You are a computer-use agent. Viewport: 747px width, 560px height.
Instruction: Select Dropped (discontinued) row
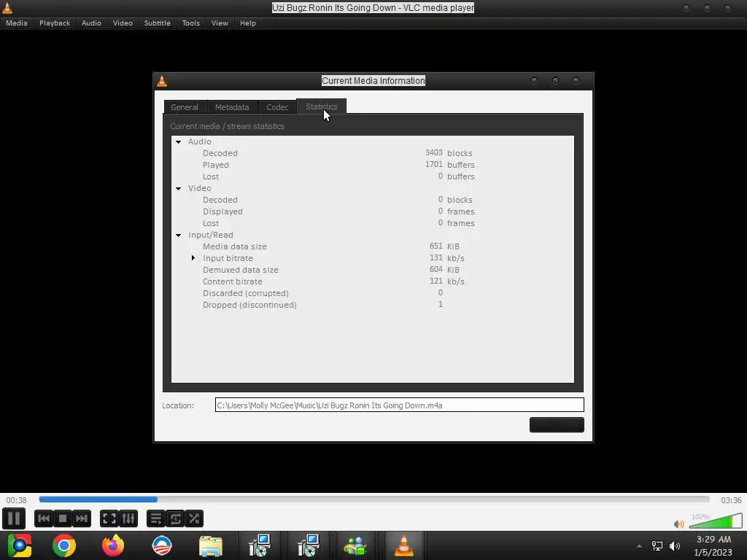tap(373, 305)
